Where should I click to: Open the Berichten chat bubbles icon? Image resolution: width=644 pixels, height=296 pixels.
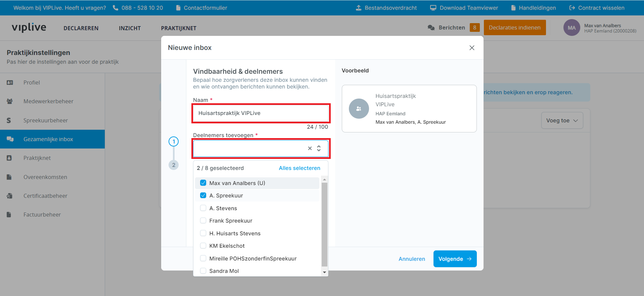click(x=431, y=27)
